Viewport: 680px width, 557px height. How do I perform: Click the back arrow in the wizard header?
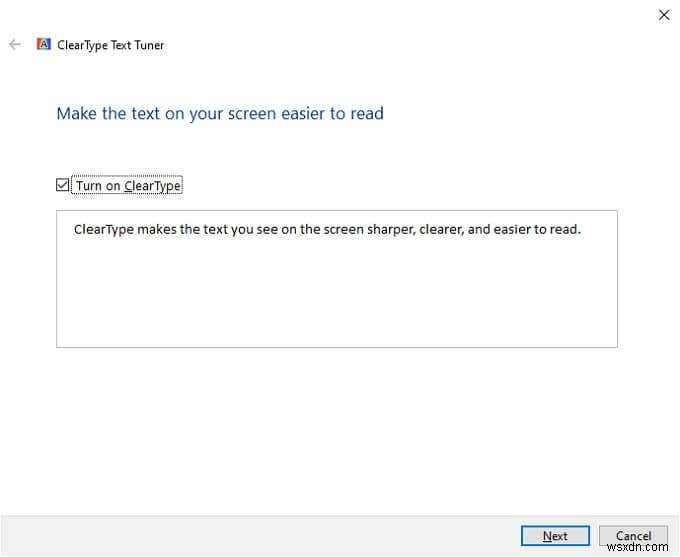click(15, 44)
